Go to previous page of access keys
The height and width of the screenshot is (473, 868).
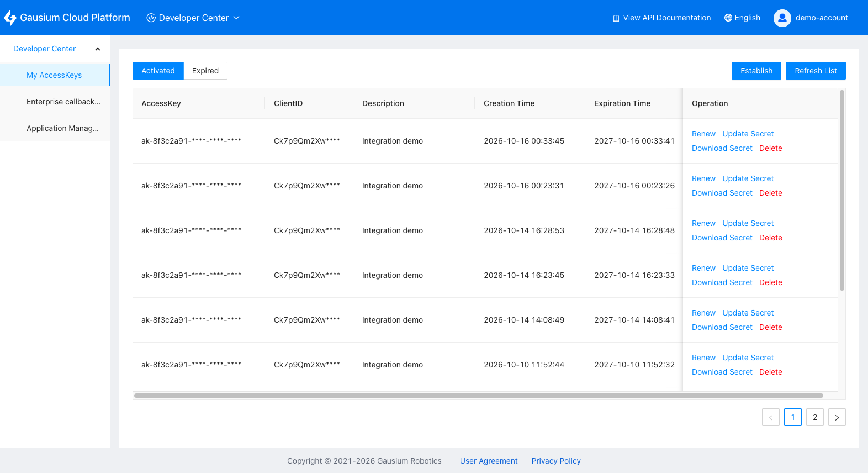pyautogui.click(x=771, y=417)
